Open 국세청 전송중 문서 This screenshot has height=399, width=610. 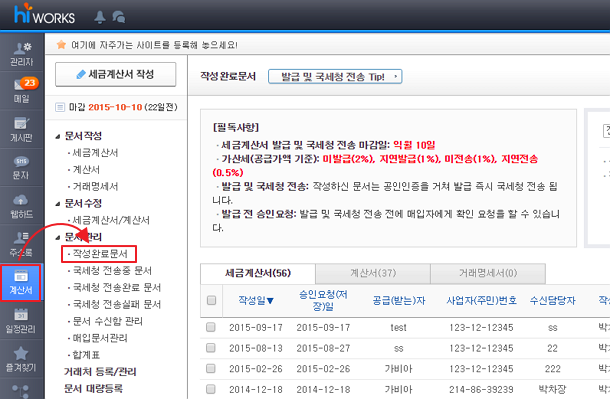(112, 271)
